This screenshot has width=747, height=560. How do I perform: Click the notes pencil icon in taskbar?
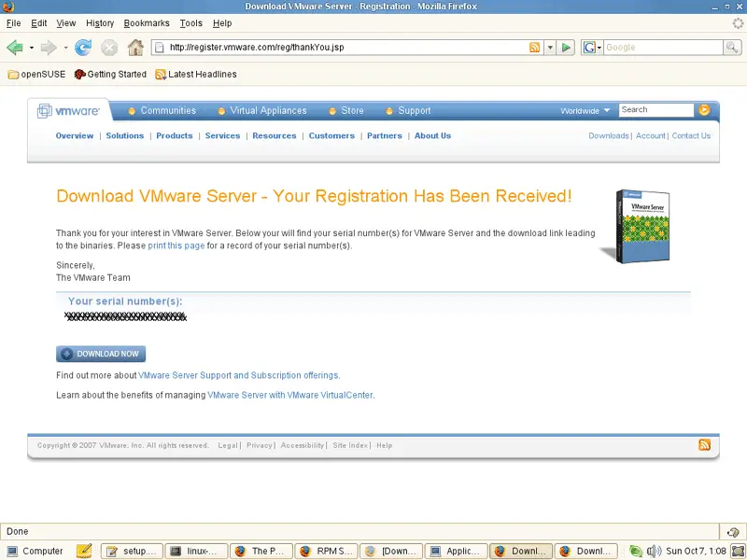(84, 551)
